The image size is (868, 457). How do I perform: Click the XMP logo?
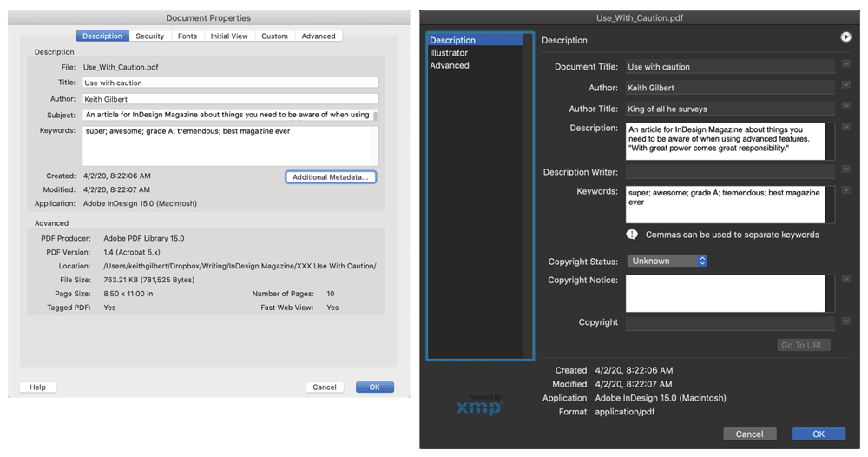point(480,405)
